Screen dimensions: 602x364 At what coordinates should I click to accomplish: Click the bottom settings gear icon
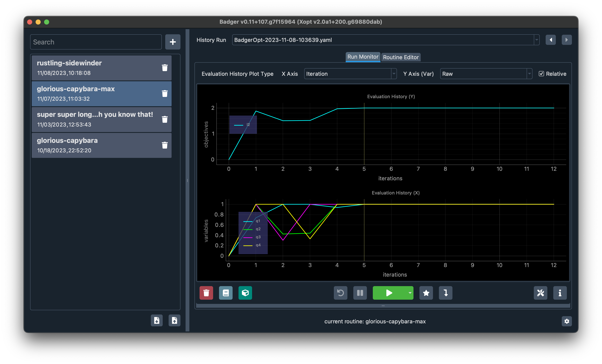pos(567,321)
